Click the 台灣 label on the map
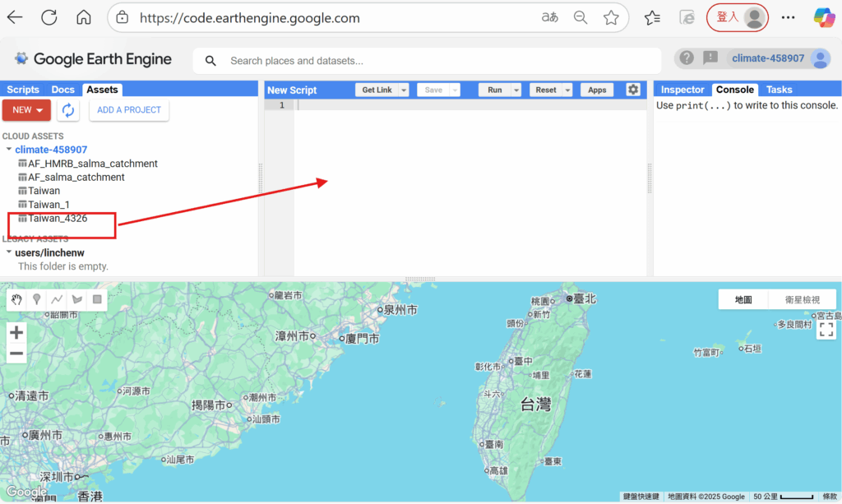 point(535,405)
